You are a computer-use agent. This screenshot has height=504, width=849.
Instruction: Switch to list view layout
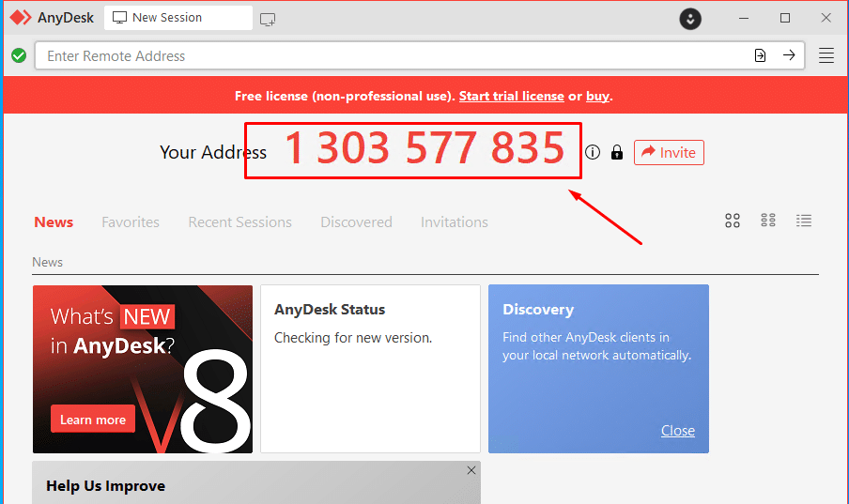(804, 221)
